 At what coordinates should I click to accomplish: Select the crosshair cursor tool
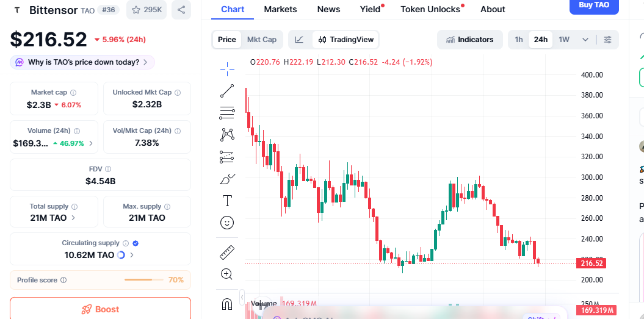point(227,69)
